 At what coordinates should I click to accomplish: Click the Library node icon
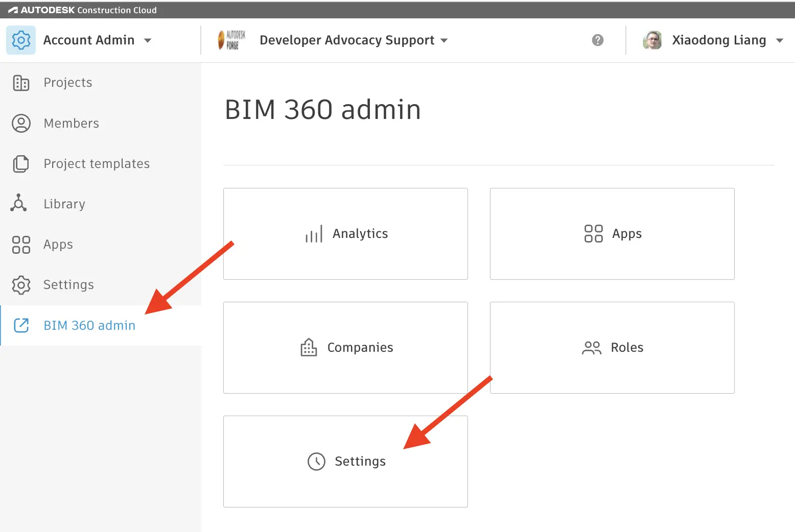point(19,203)
